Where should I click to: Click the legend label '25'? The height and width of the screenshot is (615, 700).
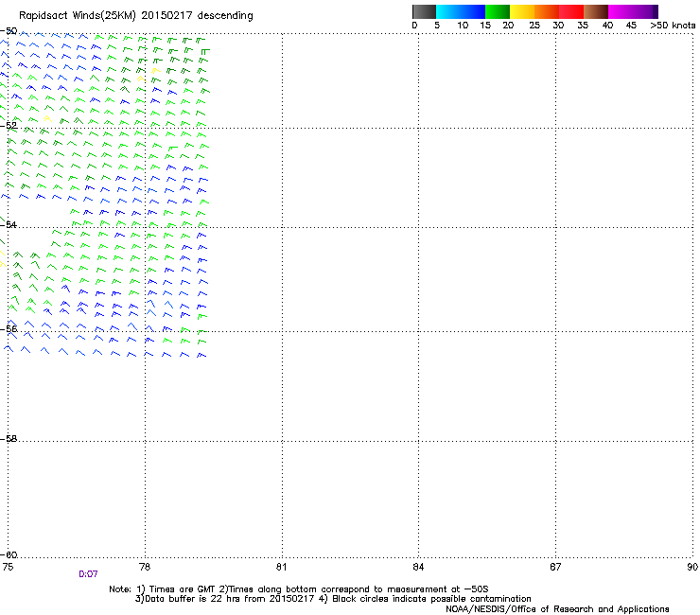[x=534, y=26]
